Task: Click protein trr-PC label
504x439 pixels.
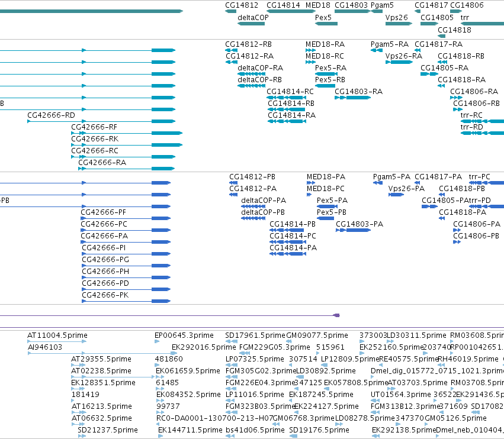Action: tap(479, 177)
